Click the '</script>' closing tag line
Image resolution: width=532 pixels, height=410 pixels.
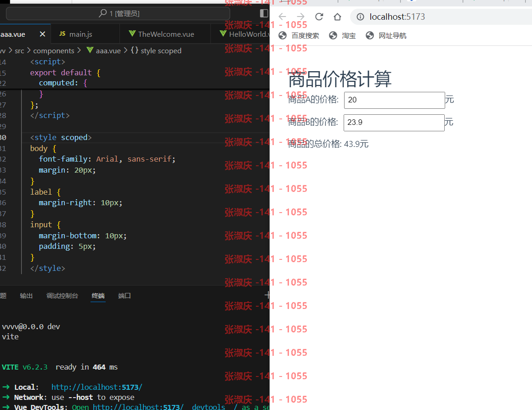tap(50, 115)
